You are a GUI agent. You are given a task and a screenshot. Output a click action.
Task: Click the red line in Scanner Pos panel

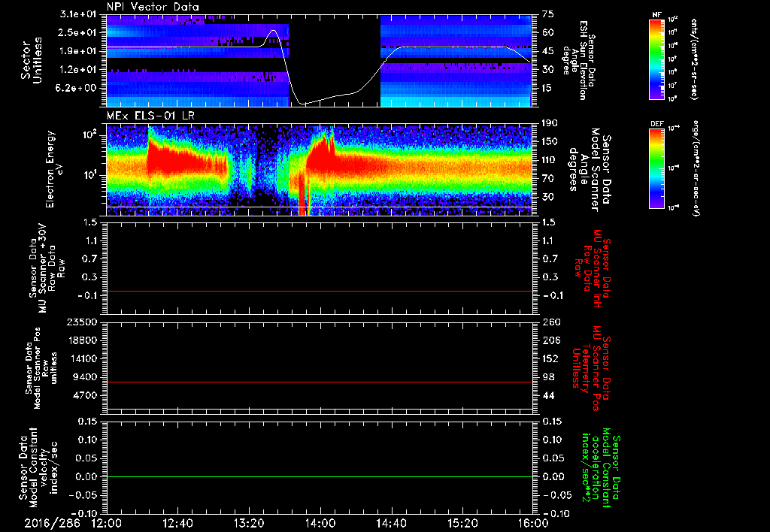(319, 382)
